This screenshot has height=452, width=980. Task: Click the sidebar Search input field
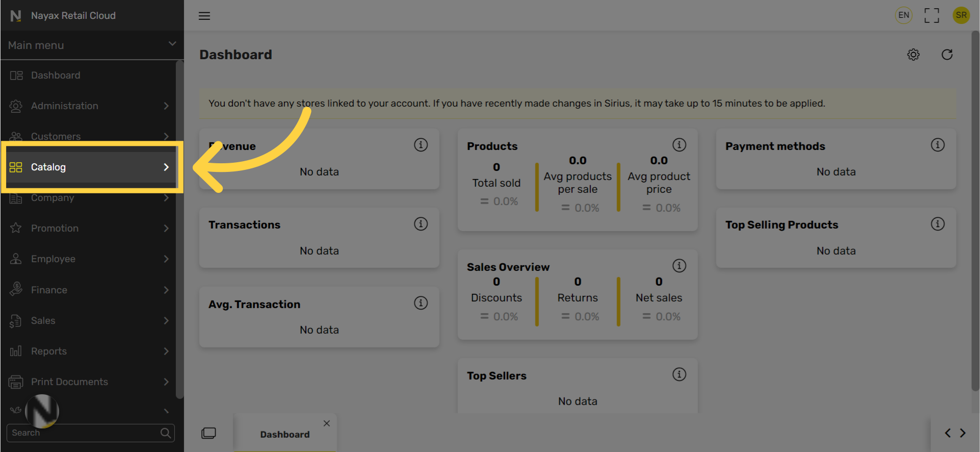[91, 433]
